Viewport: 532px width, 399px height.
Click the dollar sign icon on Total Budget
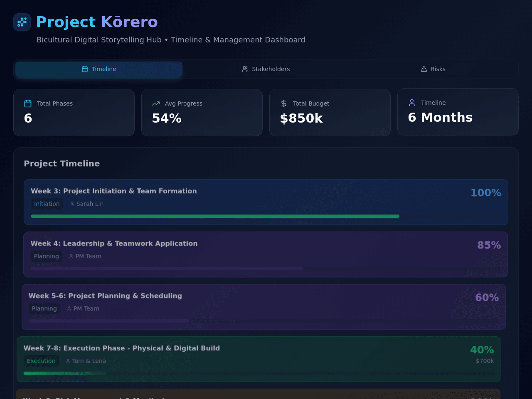pyautogui.click(x=284, y=103)
